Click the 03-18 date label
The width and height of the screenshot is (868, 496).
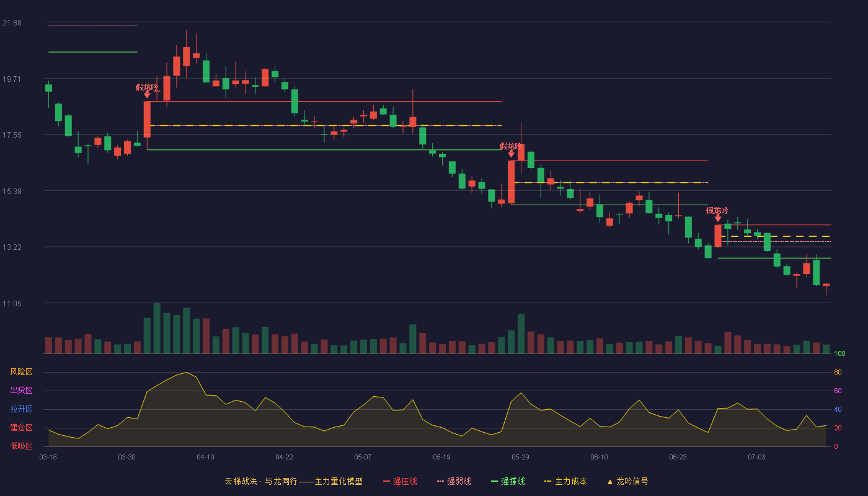point(48,457)
